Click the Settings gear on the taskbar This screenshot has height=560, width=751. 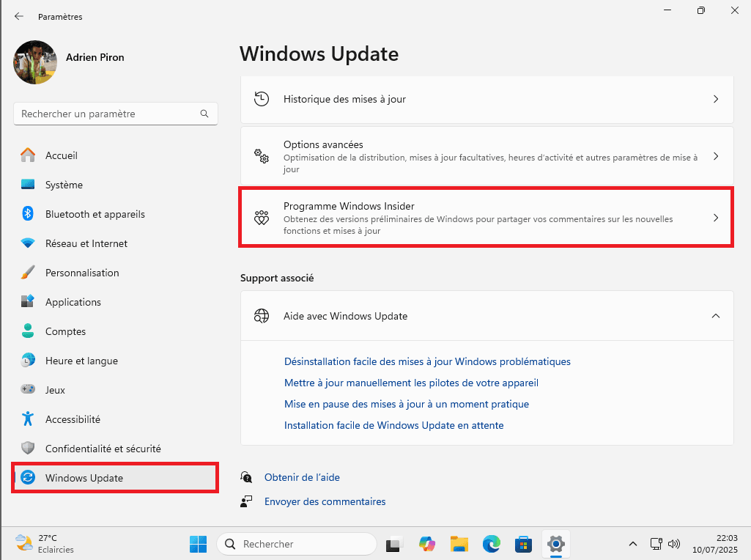[556, 544]
